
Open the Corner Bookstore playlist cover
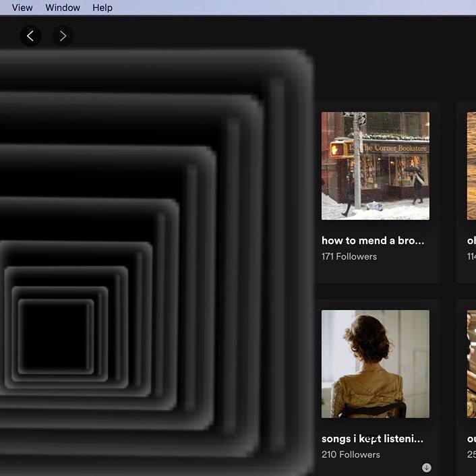click(x=376, y=166)
